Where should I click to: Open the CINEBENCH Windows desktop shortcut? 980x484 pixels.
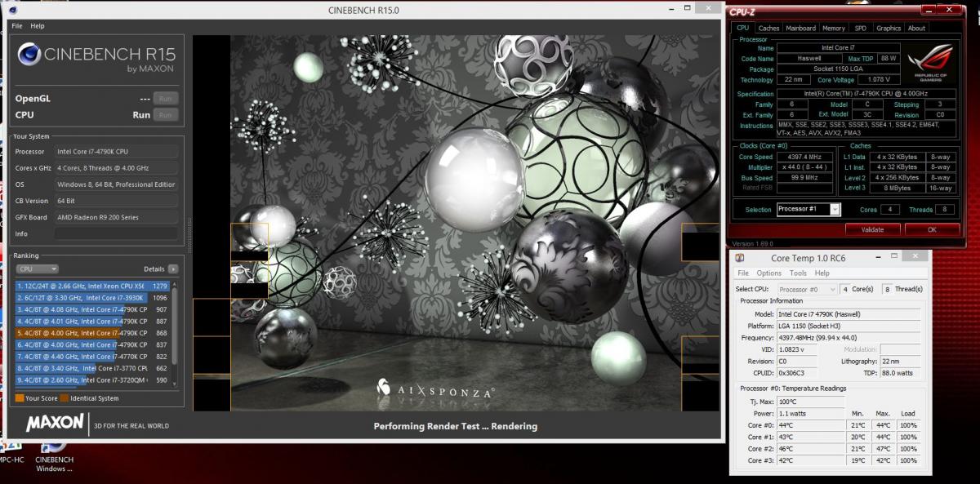(x=54, y=457)
